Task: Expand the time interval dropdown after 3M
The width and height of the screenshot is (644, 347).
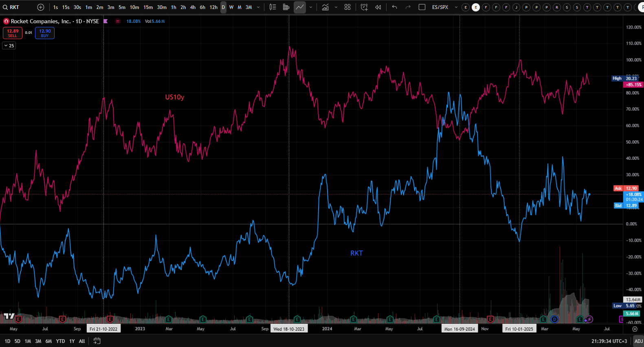Action: tap(258, 7)
